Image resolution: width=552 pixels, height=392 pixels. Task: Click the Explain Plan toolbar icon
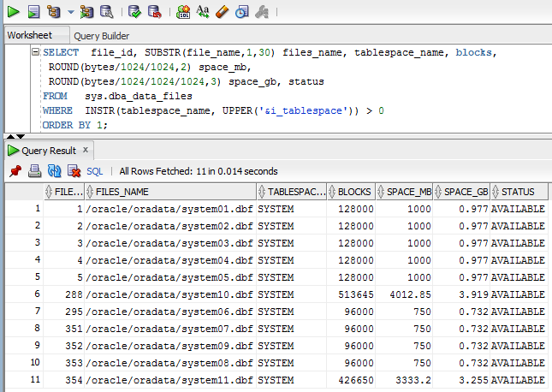[x=54, y=12]
